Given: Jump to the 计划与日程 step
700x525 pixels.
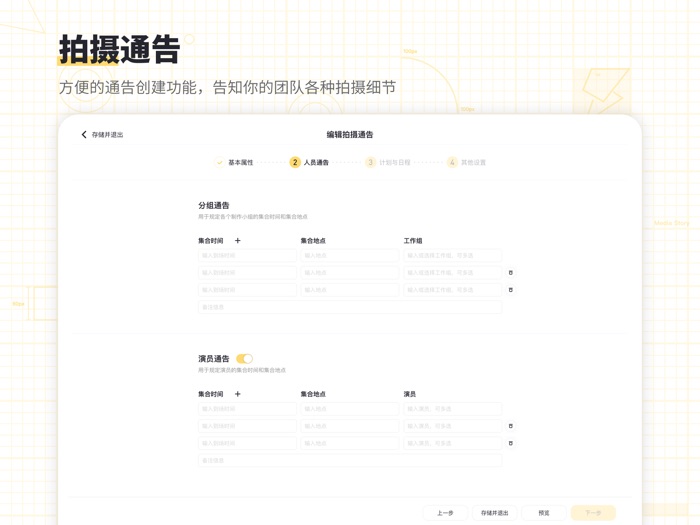Looking at the screenshot, I should pyautogui.click(x=395, y=162).
